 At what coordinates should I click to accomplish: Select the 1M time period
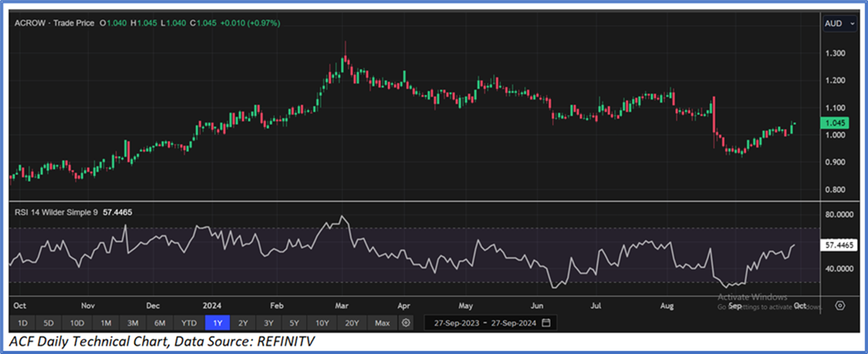click(x=105, y=322)
